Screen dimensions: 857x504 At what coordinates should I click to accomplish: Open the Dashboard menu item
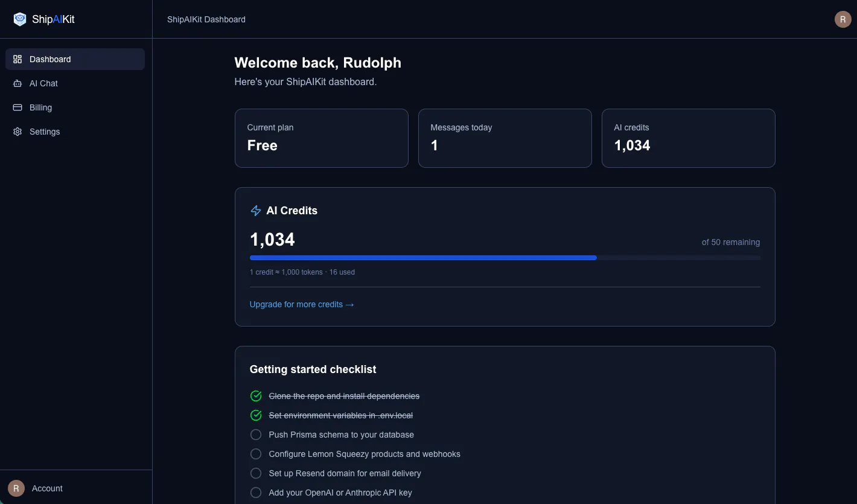click(75, 59)
